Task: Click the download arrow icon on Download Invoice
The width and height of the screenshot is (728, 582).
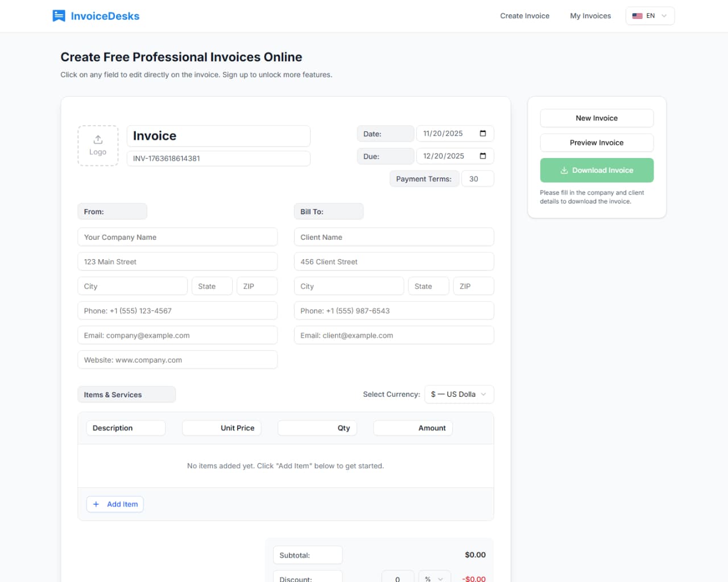Action: tap(564, 170)
